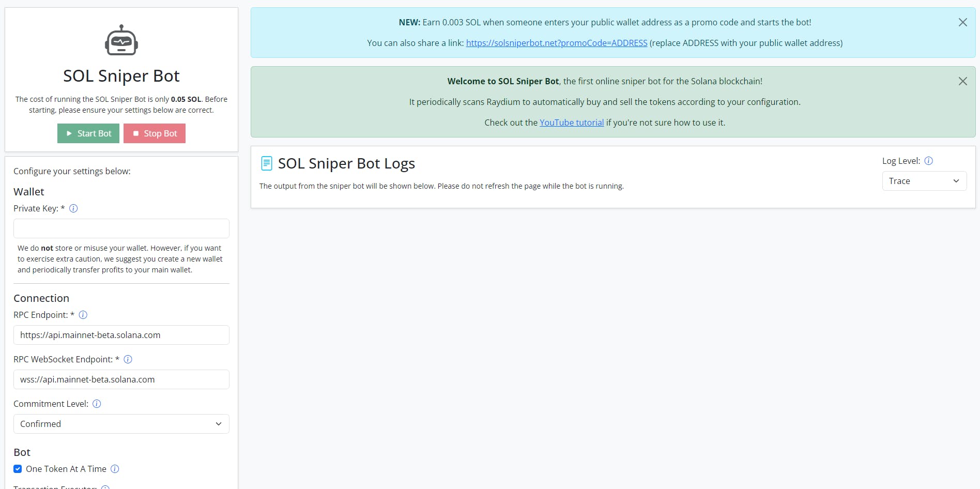Uncheck the One Token At A Time checkbox
The width and height of the screenshot is (980, 489).
[x=17, y=469]
